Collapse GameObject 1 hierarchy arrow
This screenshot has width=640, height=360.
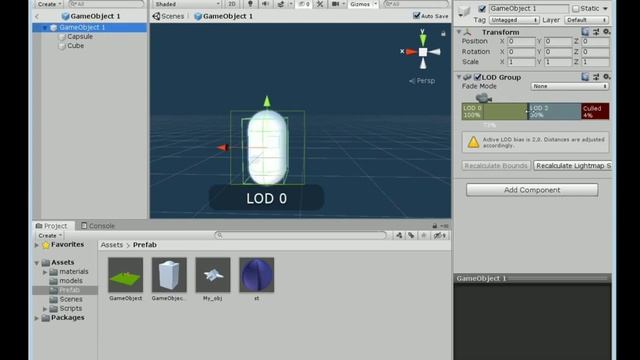click(44, 28)
